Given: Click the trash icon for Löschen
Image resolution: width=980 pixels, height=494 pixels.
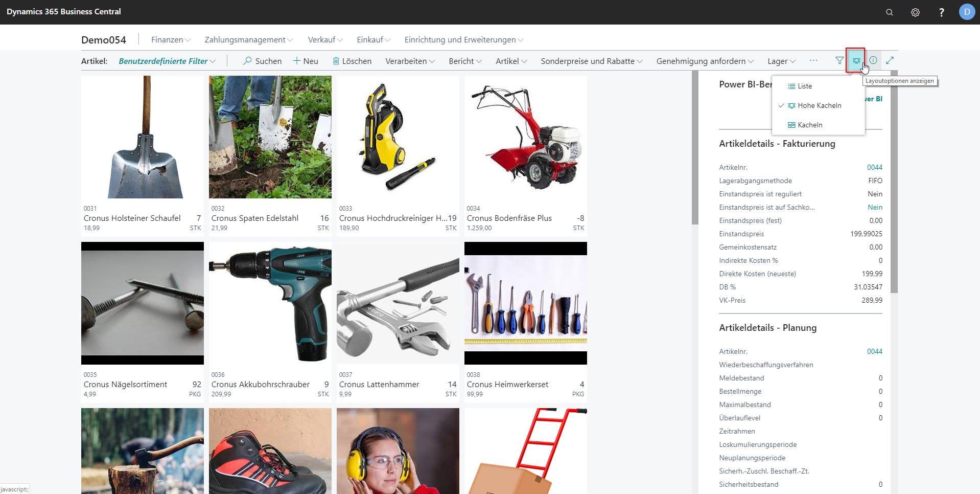Looking at the screenshot, I should pyautogui.click(x=336, y=61).
